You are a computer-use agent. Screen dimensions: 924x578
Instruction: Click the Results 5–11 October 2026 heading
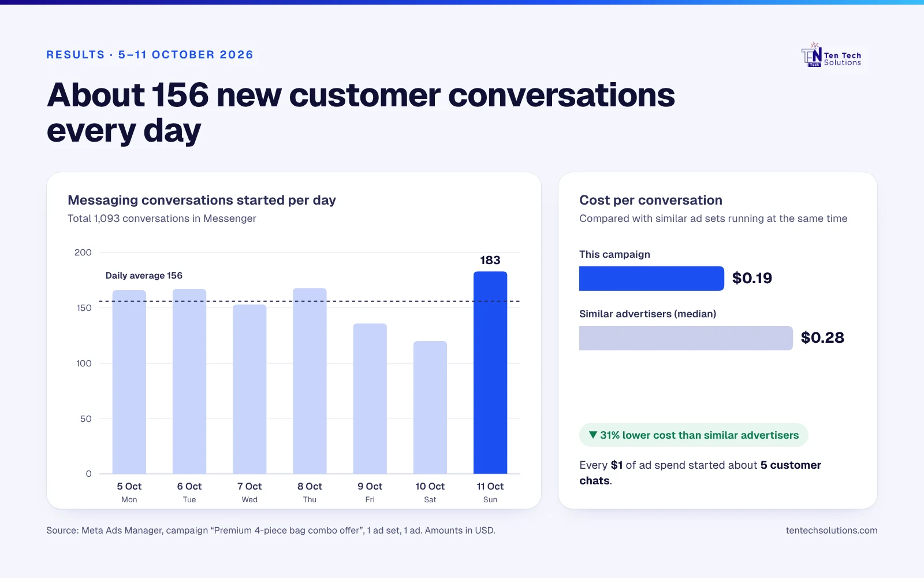click(x=150, y=55)
